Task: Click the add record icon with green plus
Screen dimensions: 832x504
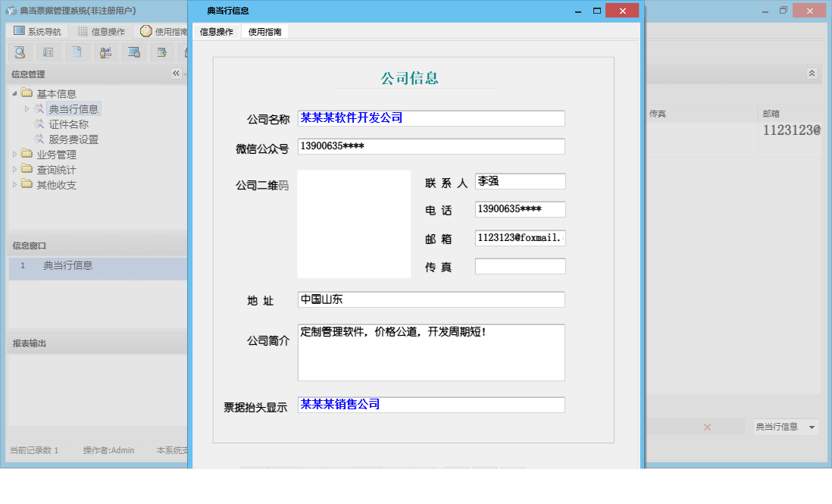Action: pos(162,52)
